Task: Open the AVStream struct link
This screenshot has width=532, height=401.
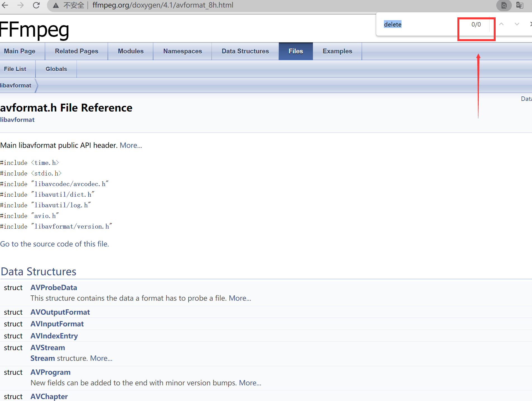Action: pos(48,348)
